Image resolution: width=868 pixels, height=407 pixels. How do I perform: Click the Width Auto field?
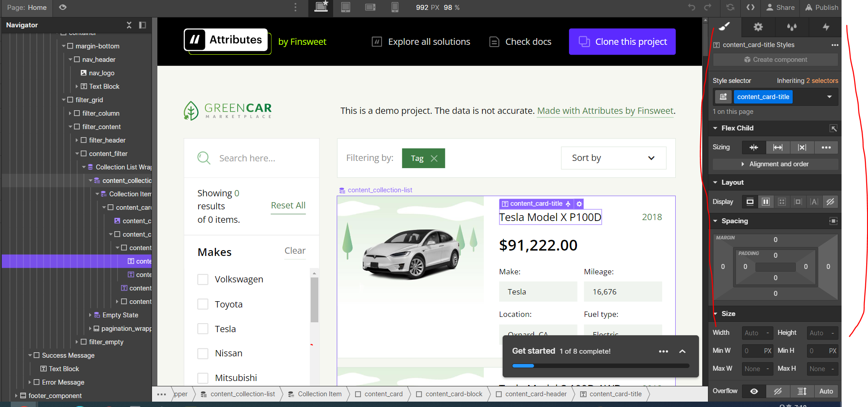coord(757,333)
